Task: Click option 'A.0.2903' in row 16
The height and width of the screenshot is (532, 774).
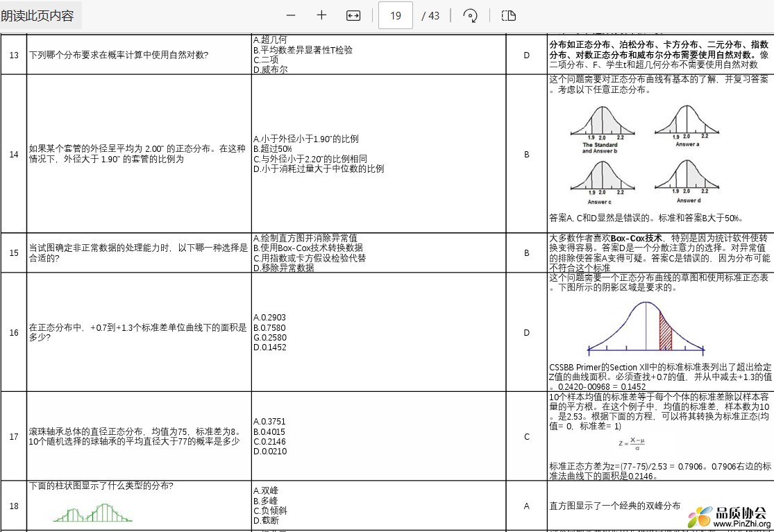Action: coord(269,318)
